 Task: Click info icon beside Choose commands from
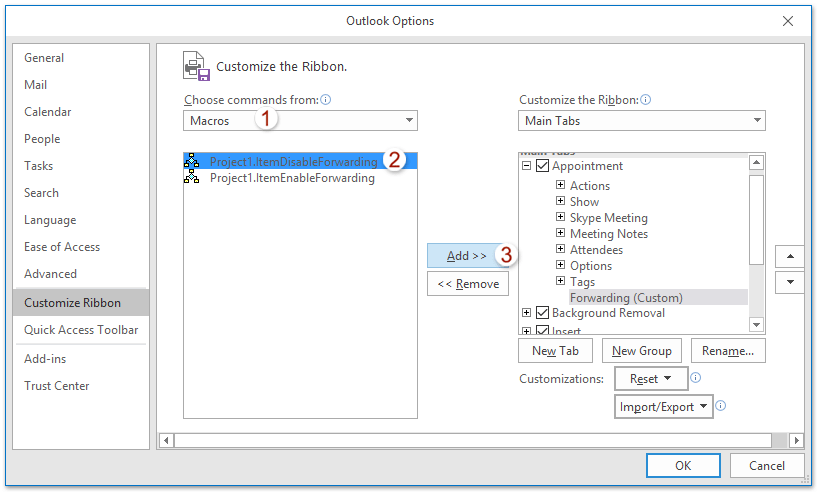(325, 100)
